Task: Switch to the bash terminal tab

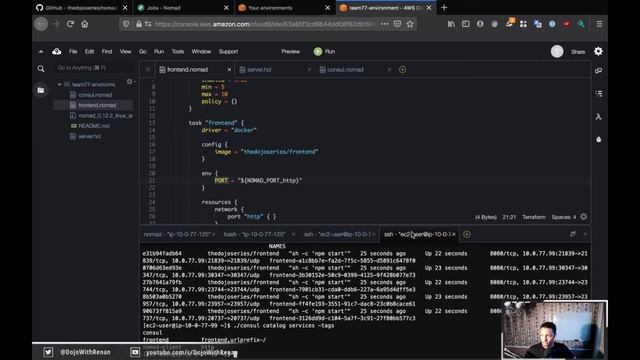Action: pos(254,234)
